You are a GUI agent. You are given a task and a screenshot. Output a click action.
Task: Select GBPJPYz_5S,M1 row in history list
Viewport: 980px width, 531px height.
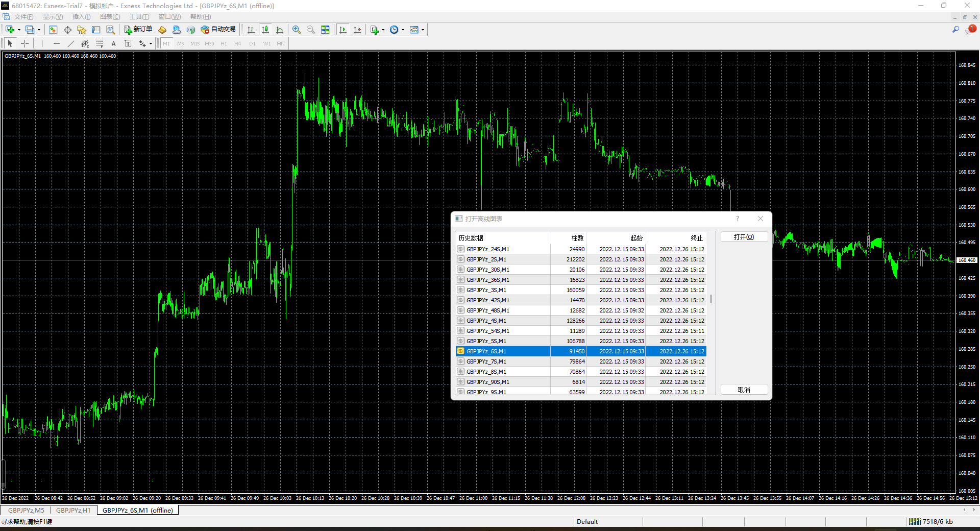click(x=486, y=341)
